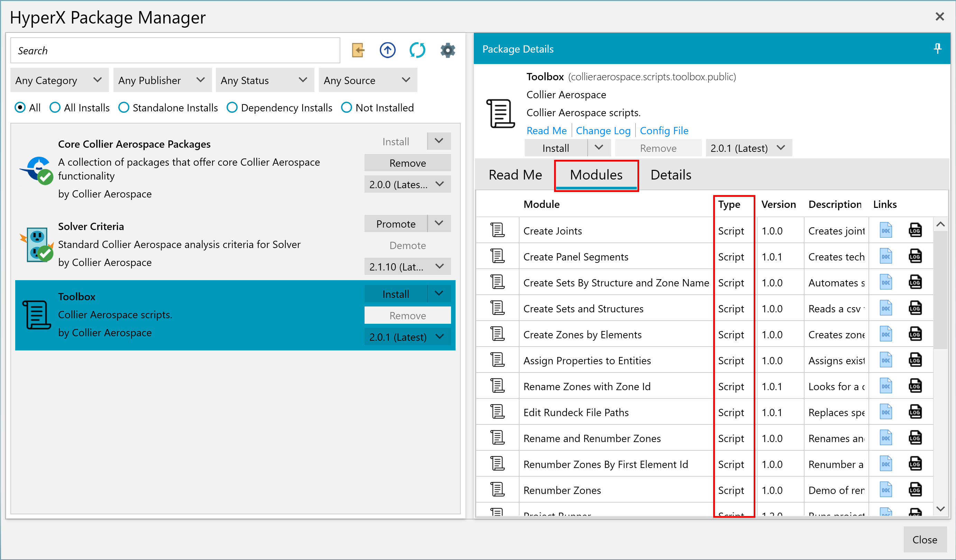The height and width of the screenshot is (560, 956).
Task: Open the doc link for Create Zones by Elements
Action: pos(886,334)
